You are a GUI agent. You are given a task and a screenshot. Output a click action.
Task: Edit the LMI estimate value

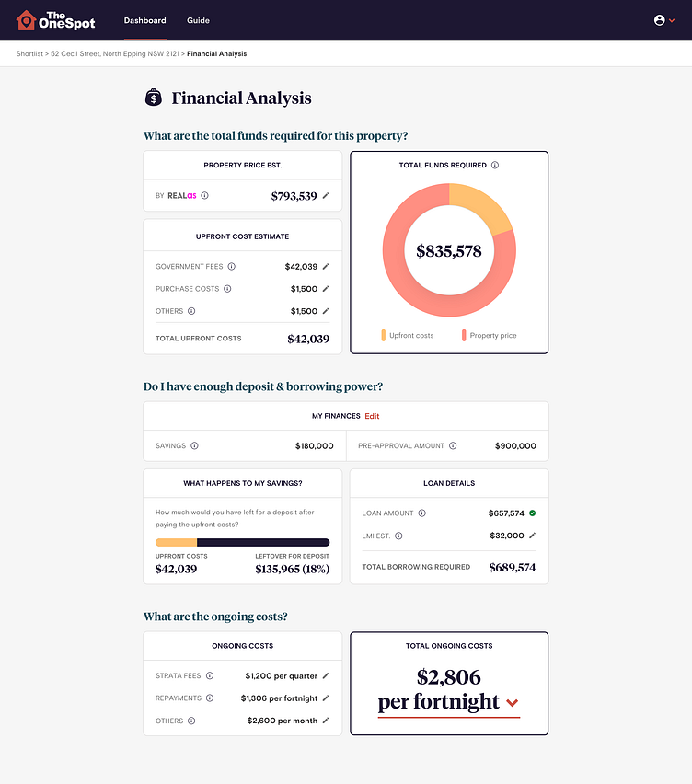coord(532,536)
